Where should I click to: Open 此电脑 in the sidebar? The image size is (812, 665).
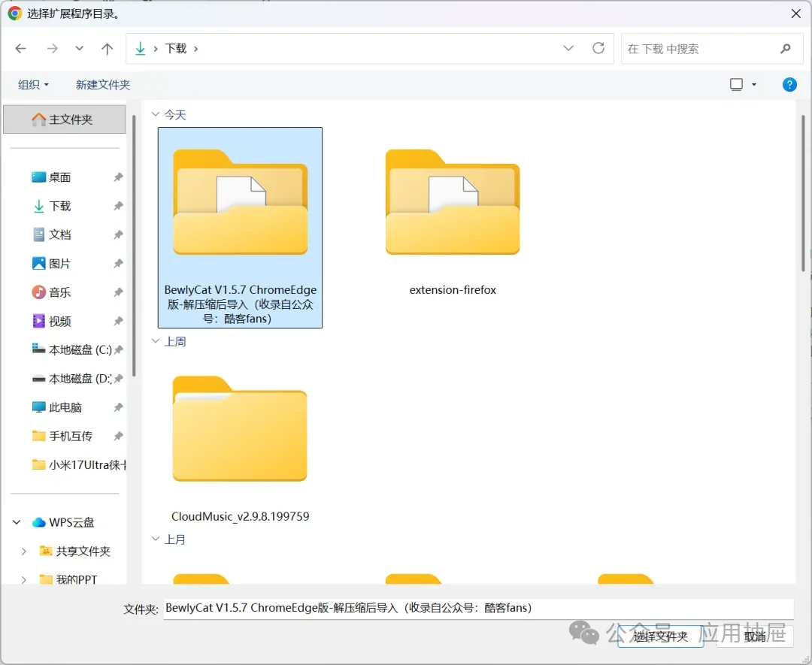click(x=57, y=407)
